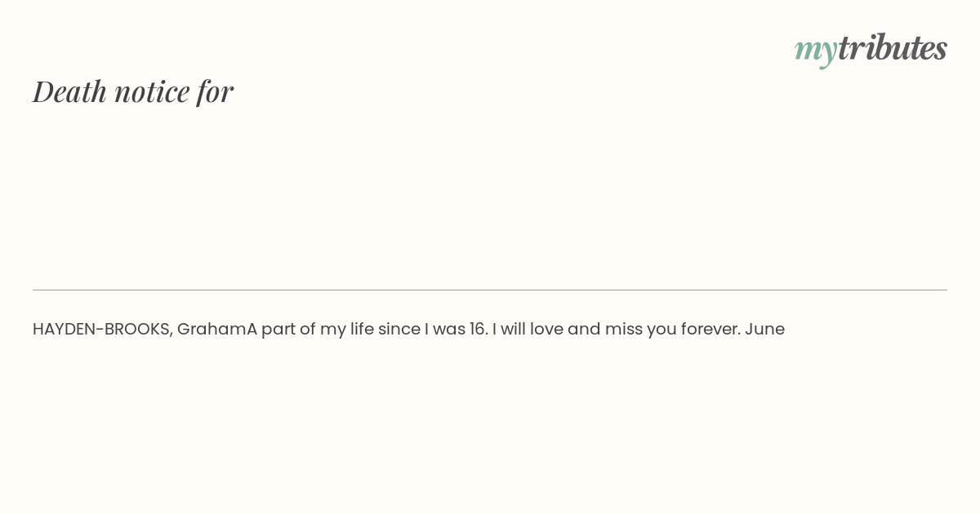This screenshot has width=980, height=514.
Task: Click the word "HAYDEN" before the hyphen
Action: (x=68, y=330)
